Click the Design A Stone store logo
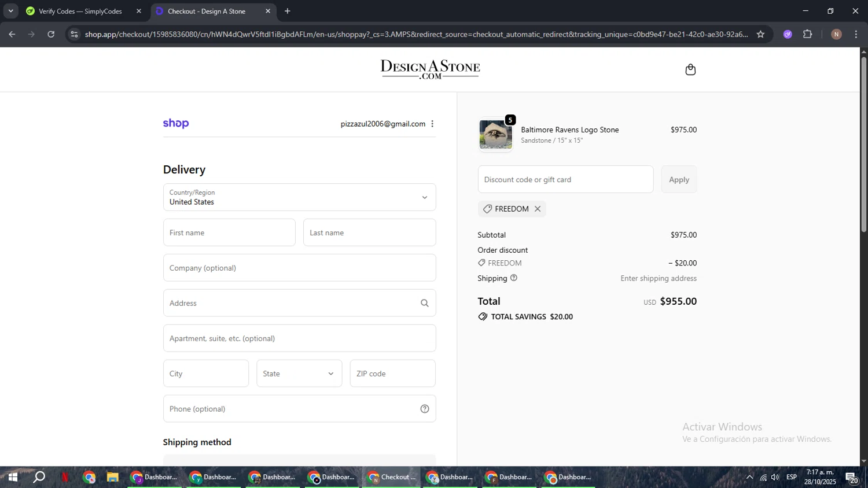Screen dimensions: 868x488 (431, 69)
